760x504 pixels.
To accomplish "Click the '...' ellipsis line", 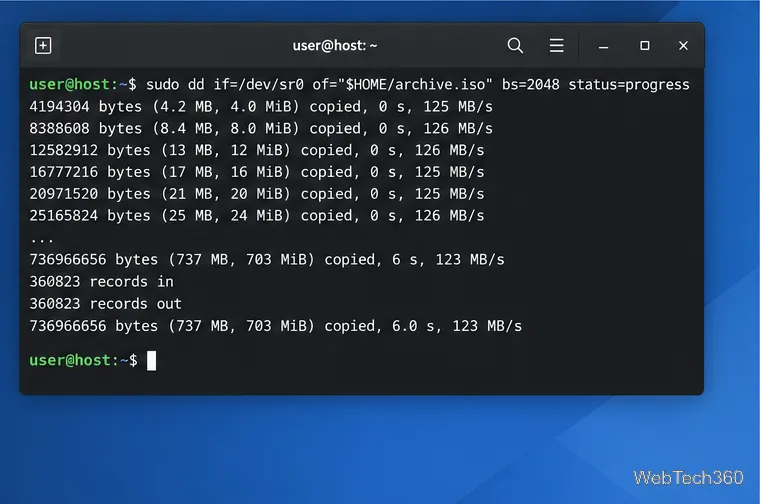I will [x=42, y=239].
